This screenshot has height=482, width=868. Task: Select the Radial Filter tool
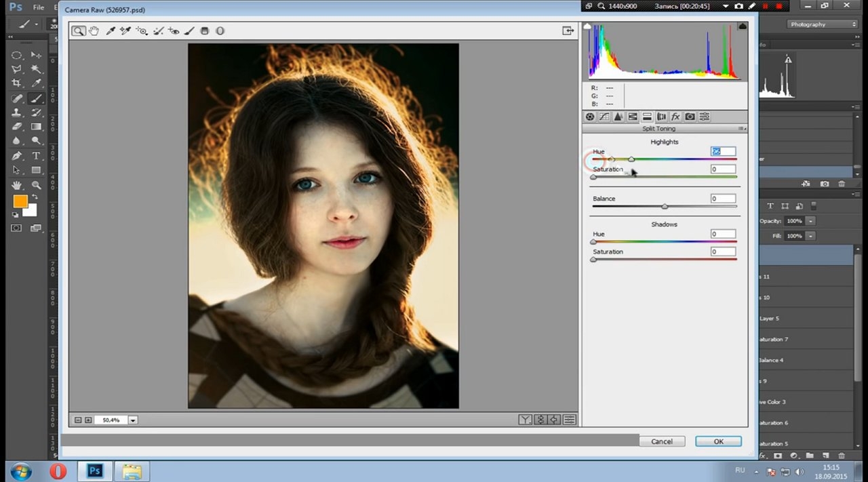(x=220, y=31)
